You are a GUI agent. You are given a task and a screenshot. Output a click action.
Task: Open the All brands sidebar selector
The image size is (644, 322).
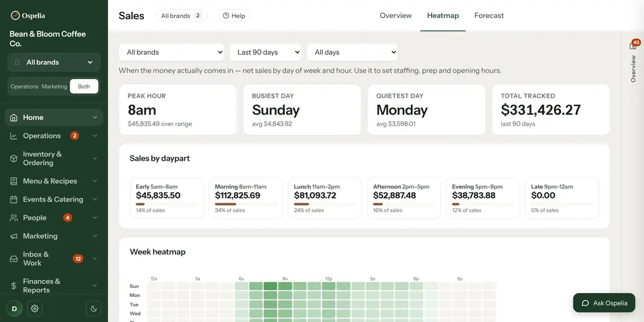click(x=54, y=62)
